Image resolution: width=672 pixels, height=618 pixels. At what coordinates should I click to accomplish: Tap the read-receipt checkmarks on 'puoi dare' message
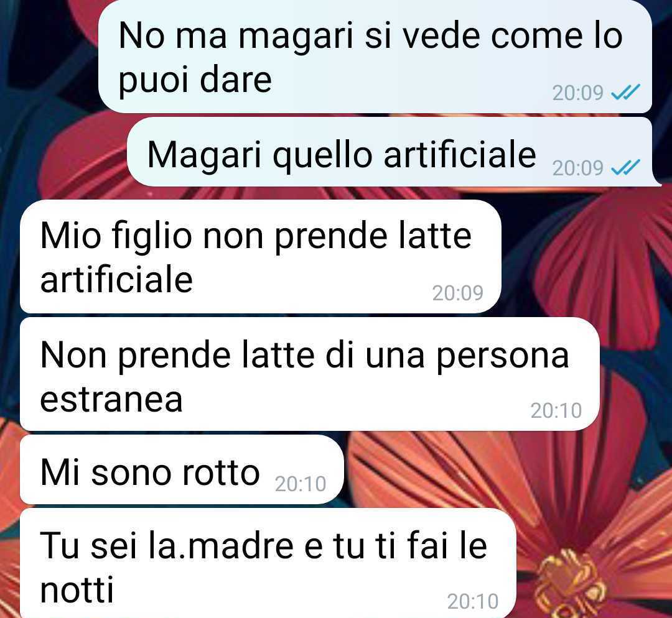(625, 91)
